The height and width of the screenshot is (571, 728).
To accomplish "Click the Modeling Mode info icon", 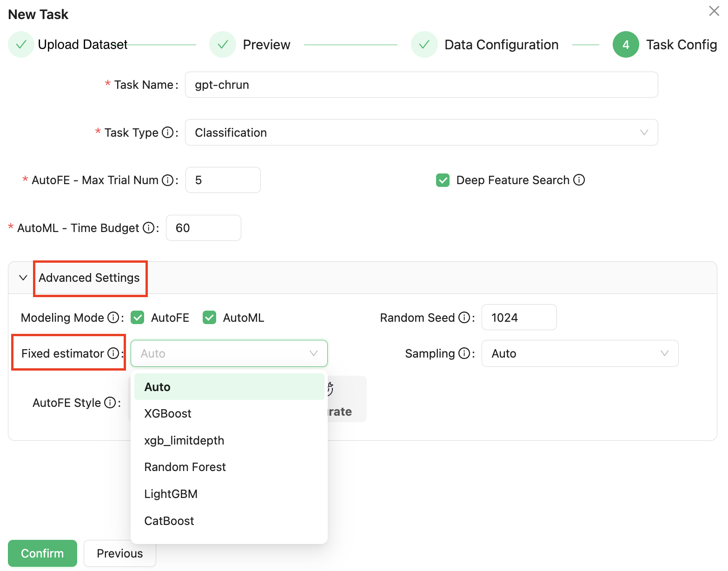I will pyautogui.click(x=113, y=318).
